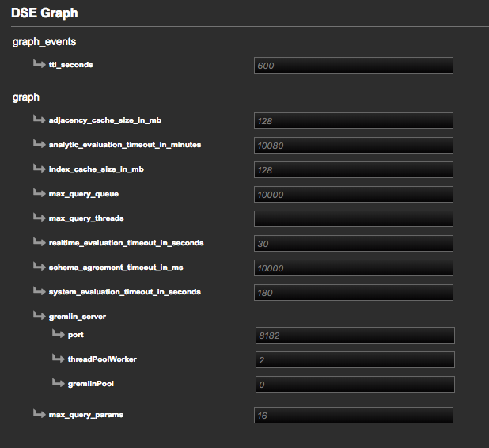Focus the empty max_query_threads field
489x448 pixels.
[x=354, y=218]
